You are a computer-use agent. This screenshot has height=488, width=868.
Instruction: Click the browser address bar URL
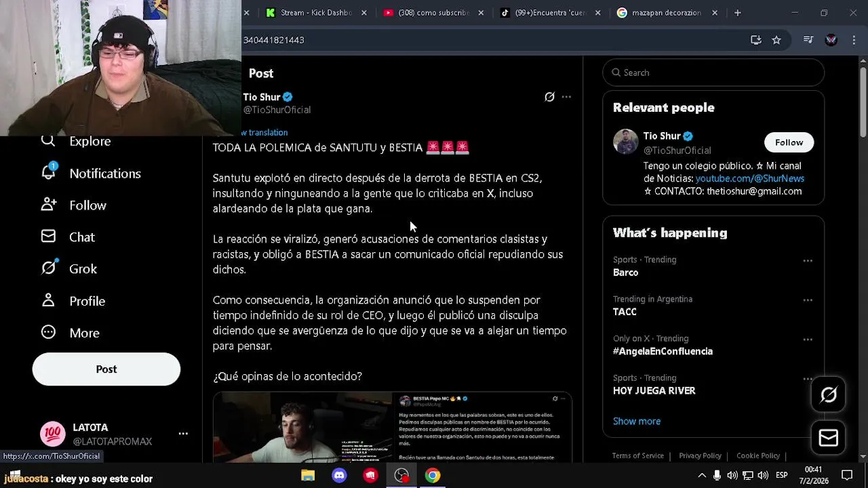(274, 40)
